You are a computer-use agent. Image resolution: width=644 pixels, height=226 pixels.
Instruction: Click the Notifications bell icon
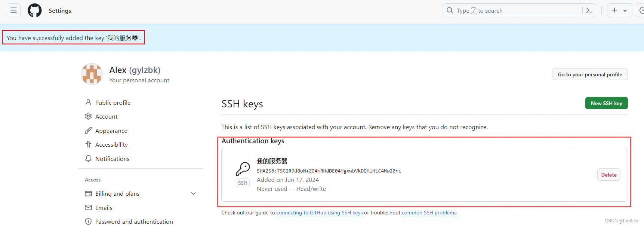pos(88,159)
